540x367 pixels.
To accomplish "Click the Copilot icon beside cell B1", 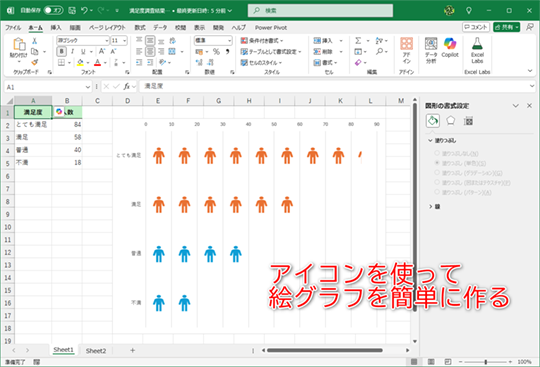I will (x=59, y=112).
